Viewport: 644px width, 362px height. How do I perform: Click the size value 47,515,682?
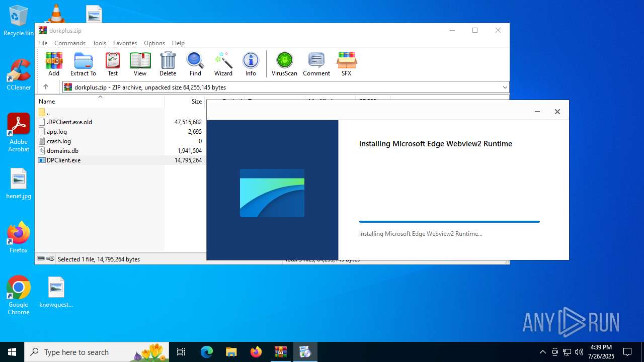pyautogui.click(x=188, y=122)
